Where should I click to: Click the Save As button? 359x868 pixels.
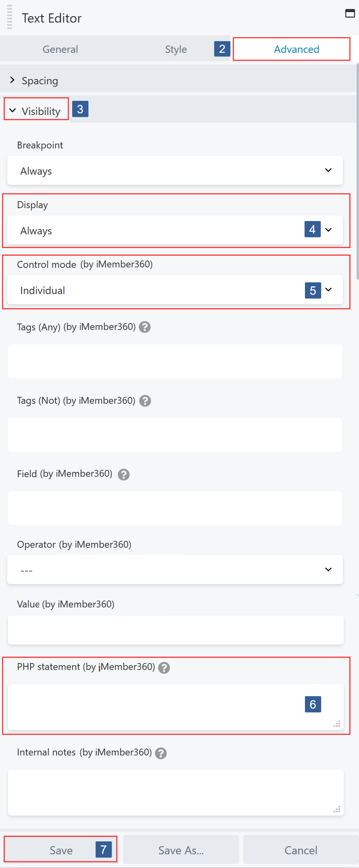coord(181,850)
